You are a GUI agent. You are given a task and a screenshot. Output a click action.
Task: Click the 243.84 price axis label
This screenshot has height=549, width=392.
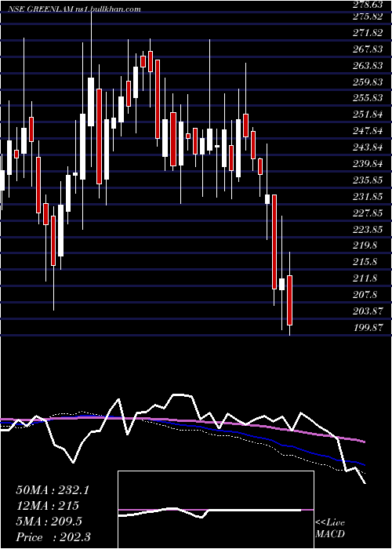[x=367, y=147]
